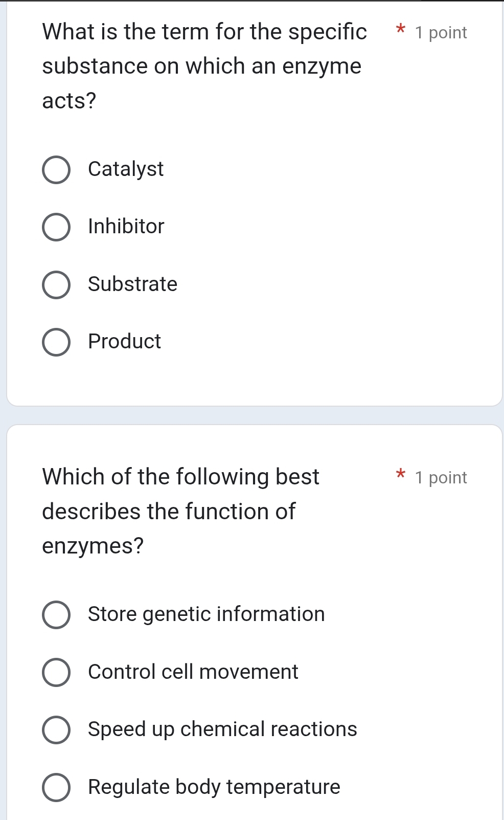Select the Substrate radio button
The width and height of the screenshot is (504, 820).
click(57, 285)
